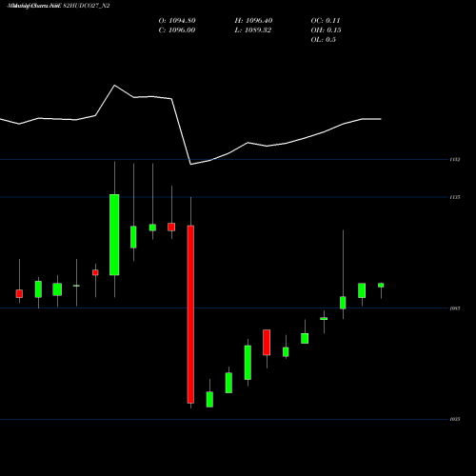Click the chart title ending in 82HUDCO27_N2
The width and height of the screenshot is (476, 476).
[58, 6]
